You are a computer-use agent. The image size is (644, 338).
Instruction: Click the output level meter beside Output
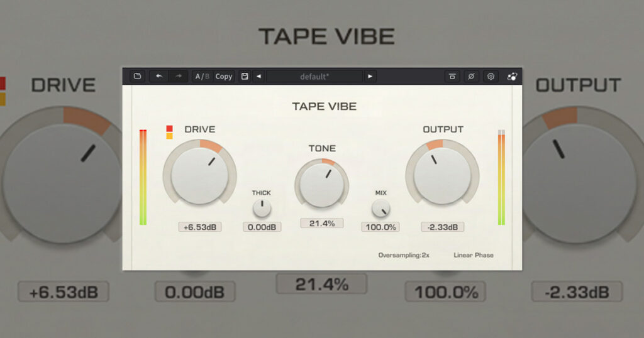501,177
